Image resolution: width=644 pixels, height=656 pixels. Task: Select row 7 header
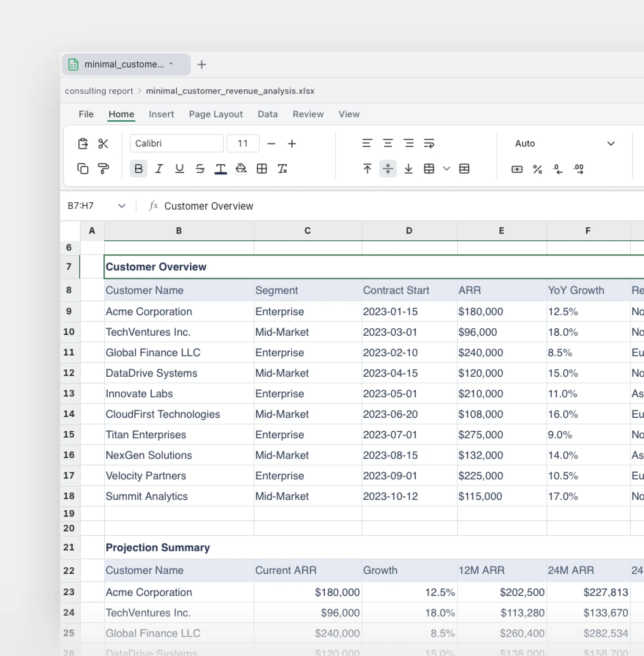click(70, 266)
